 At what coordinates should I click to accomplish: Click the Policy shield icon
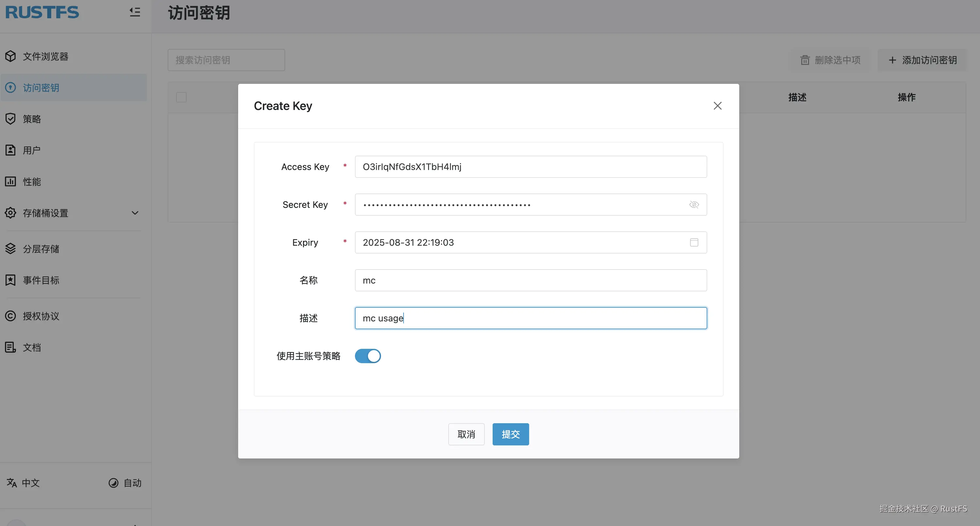11,119
